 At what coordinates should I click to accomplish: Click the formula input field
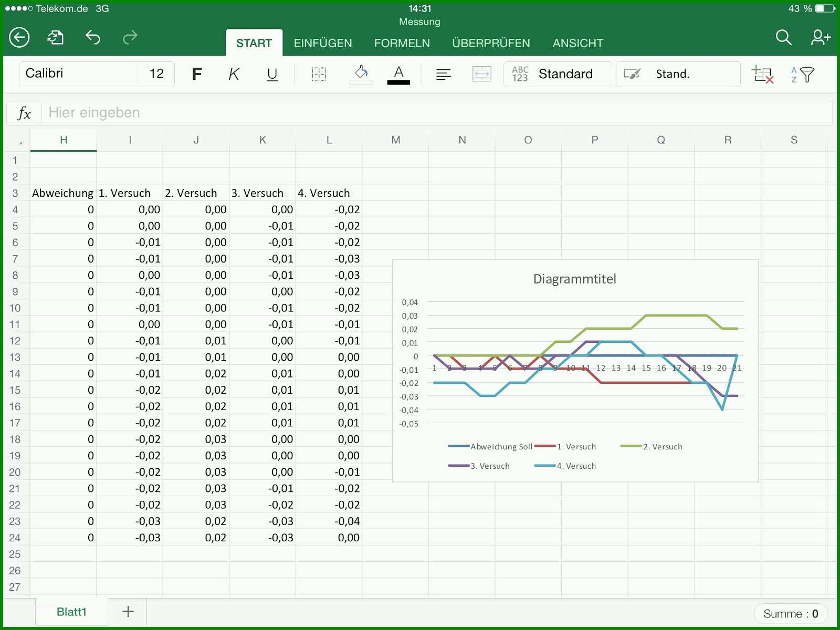437,113
